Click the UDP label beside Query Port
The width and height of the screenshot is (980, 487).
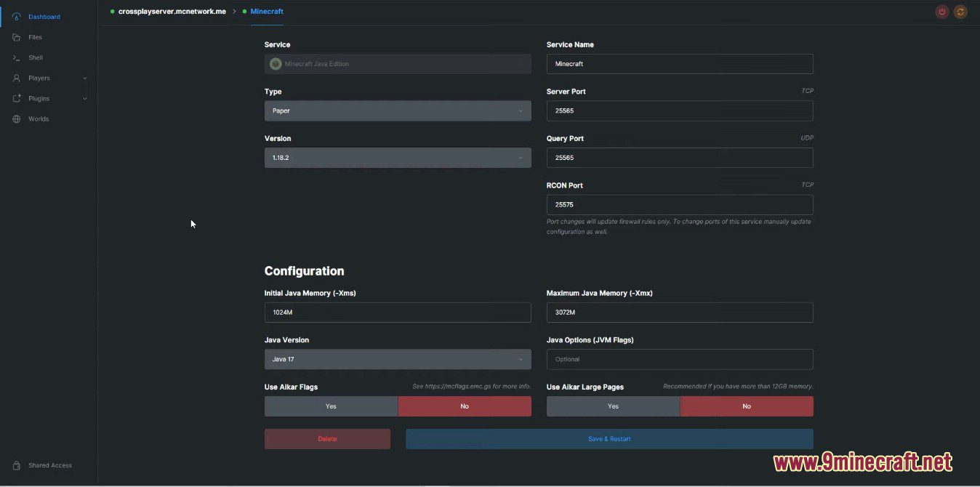[x=807, y=138]
